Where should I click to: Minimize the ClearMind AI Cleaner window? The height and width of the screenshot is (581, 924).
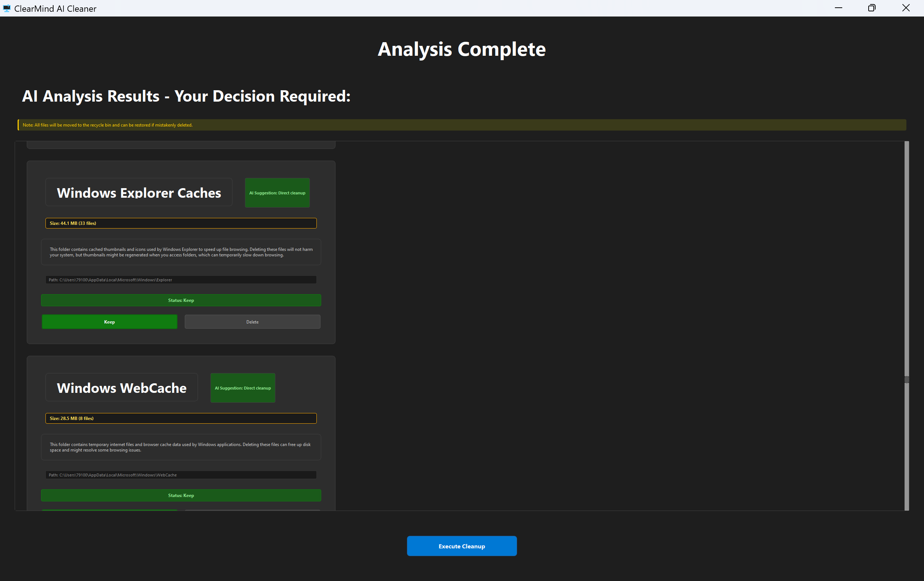[839, 8]
